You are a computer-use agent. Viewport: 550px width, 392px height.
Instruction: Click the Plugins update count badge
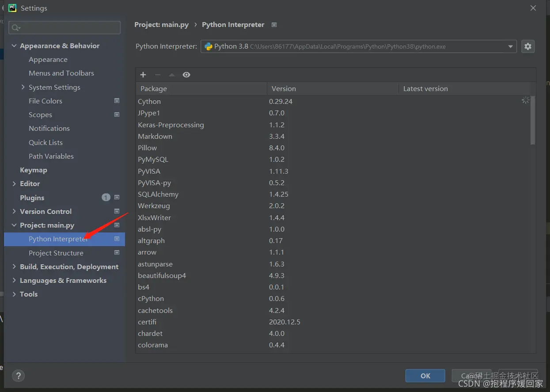pyautogui.click(x=106, y=198)
